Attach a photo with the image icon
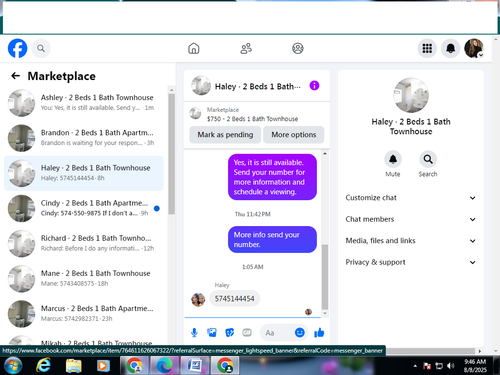 click(x=212, y=332)
